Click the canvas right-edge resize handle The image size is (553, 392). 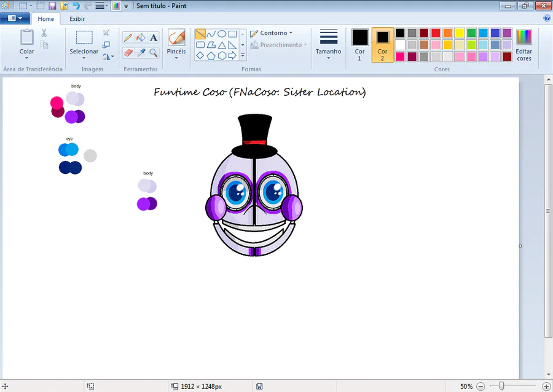coord(520,246)
